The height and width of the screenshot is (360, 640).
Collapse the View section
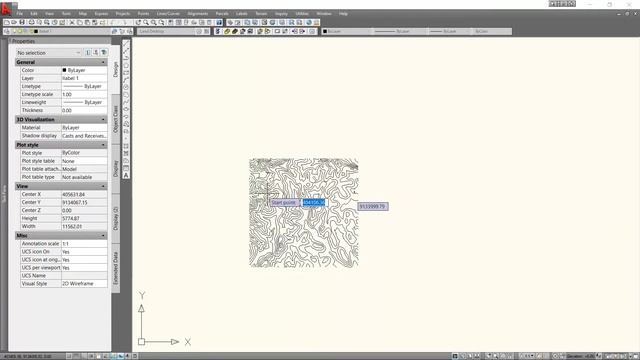[103, 186]
